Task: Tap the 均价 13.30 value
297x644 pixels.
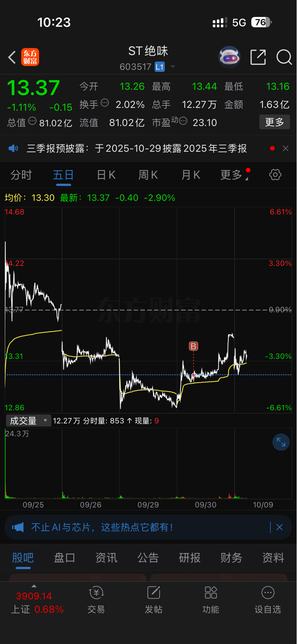Action: (x=43, y=198)
